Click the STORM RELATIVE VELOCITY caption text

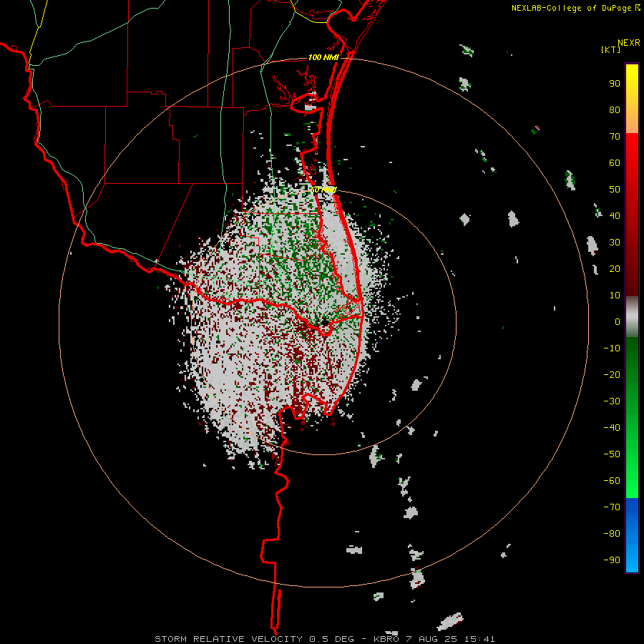[x=229, y=639]
